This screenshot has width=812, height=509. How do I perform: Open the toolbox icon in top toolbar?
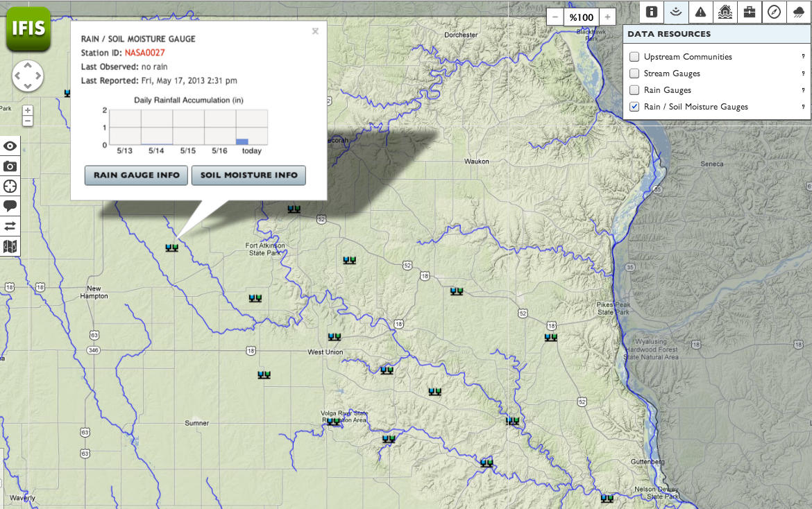[x=749, y=12]
